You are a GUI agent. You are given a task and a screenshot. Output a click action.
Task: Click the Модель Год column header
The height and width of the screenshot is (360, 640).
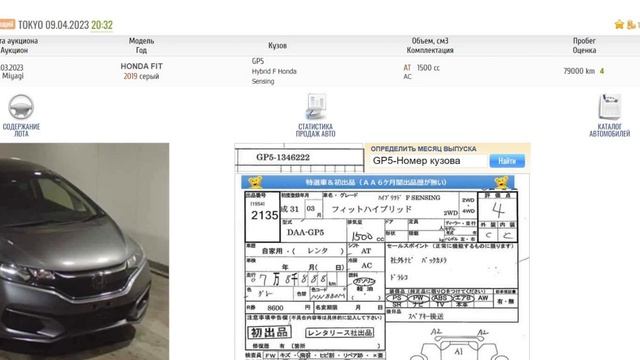point(141,45)
